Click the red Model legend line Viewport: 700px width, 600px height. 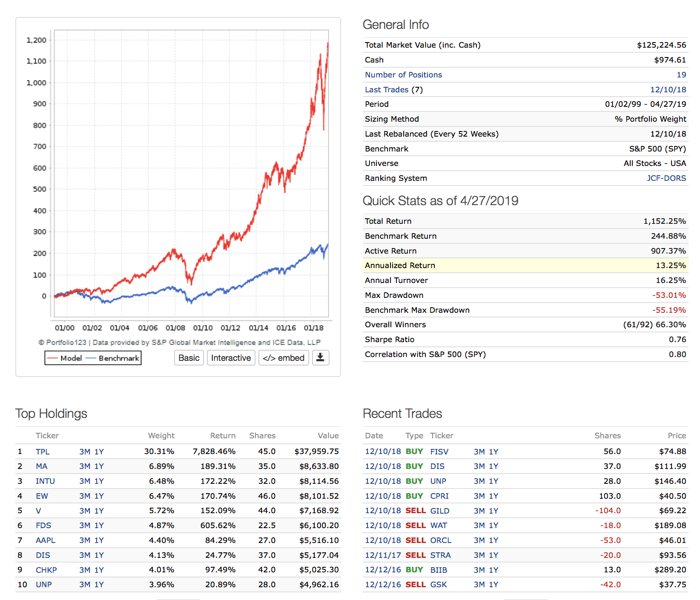tap(53, 358)
